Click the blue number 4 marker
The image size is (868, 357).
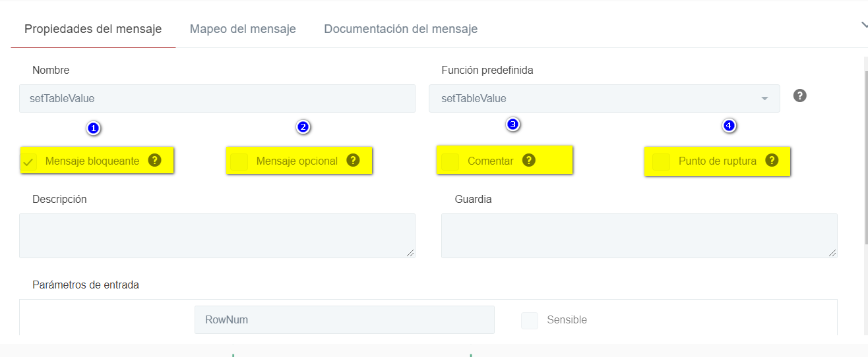pyautogui.click(x=729, y=125)
